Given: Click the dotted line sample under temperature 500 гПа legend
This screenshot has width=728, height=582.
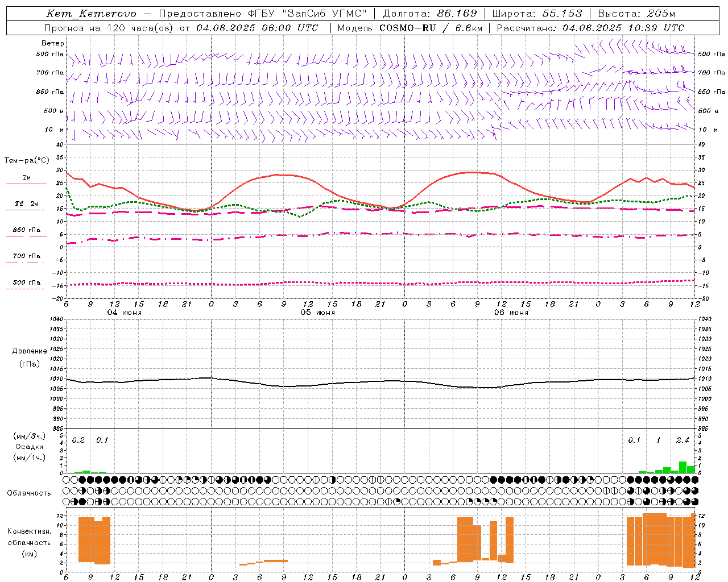Looking at the screenshot, I should 25,289.
